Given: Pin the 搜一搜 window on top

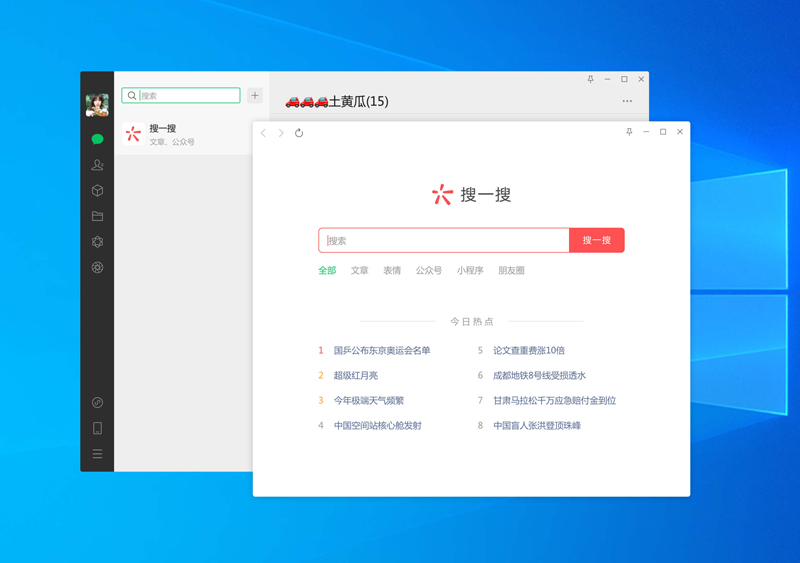Looking at the screenshot, I should pyautogui.click(x=629, y=132).
